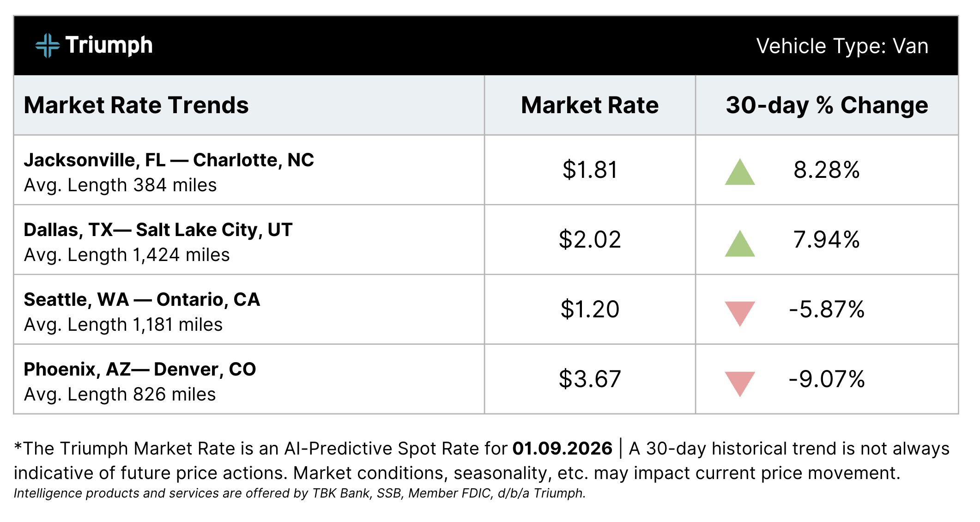Select the Dallas, TX — Salt Lake City lane

point(158,230)
